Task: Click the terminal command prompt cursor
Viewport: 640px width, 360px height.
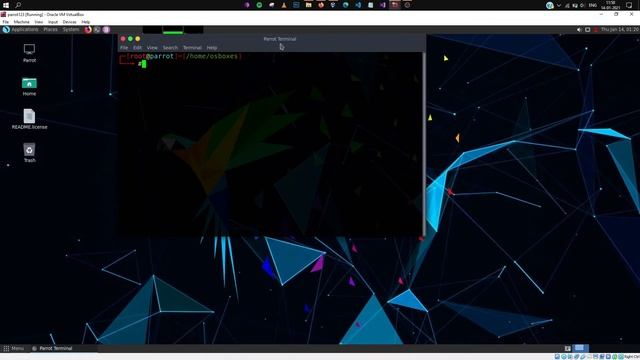Action: click(x=144, y=64)
